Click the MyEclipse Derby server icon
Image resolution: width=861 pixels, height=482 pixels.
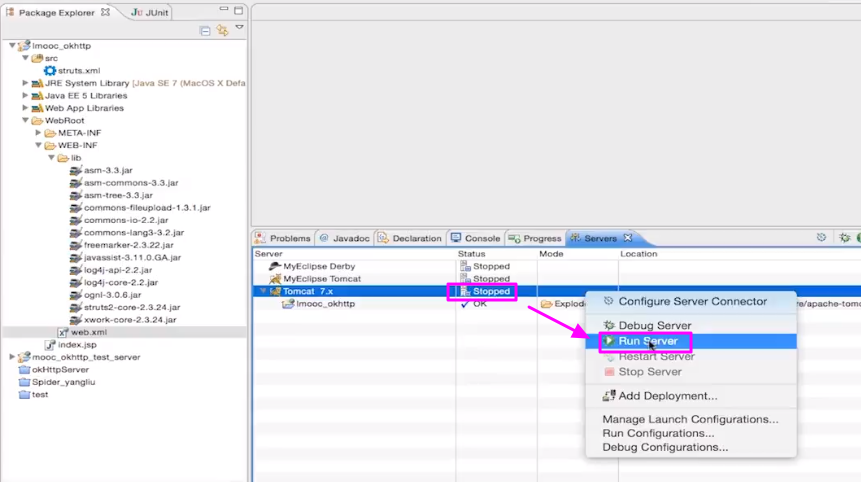click(x=275, y=267)
